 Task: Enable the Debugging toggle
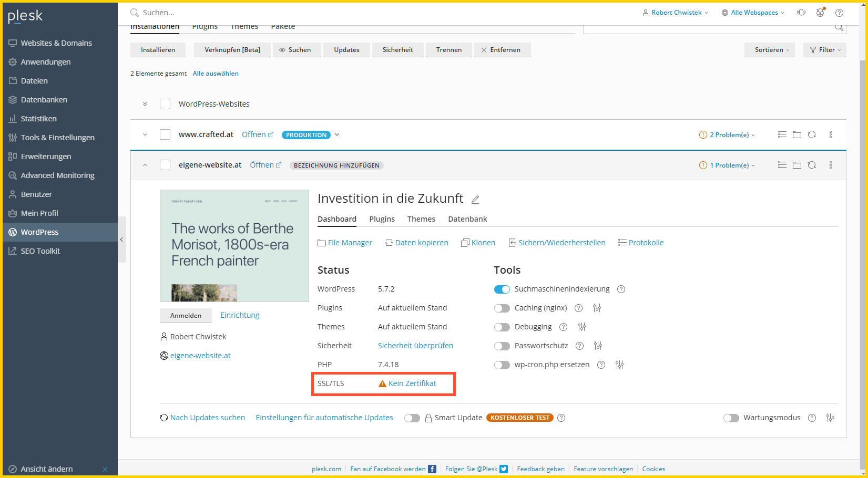click(502, 327)
